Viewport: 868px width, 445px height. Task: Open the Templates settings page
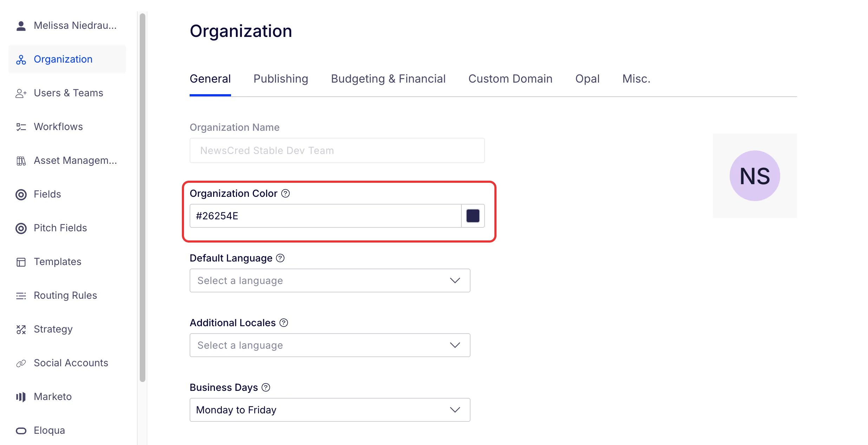67,262
